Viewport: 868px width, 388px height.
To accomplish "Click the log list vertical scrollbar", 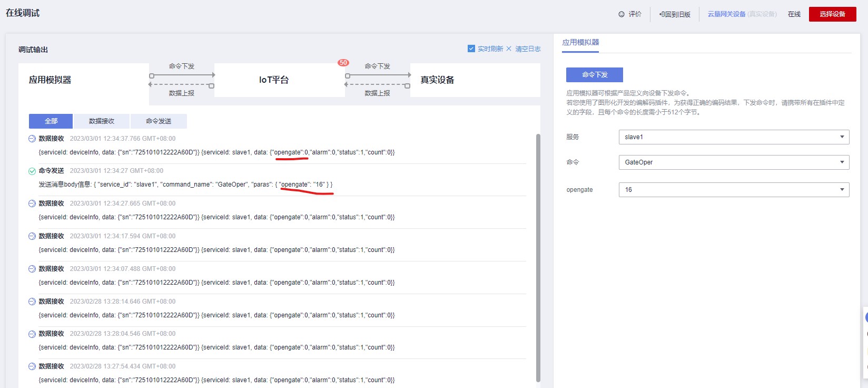I will click(538, 257).
